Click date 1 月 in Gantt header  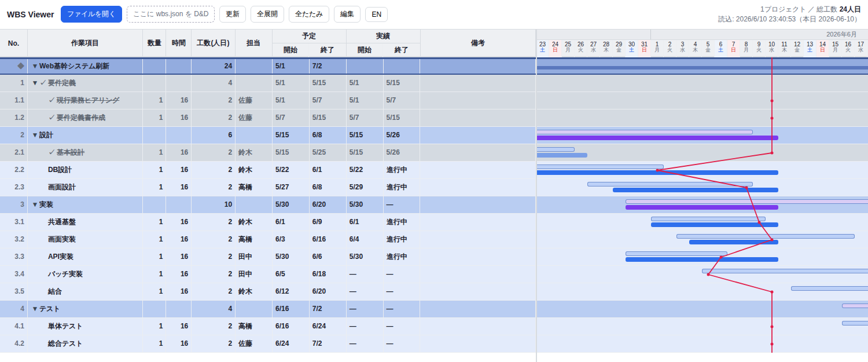coord(657,47)
